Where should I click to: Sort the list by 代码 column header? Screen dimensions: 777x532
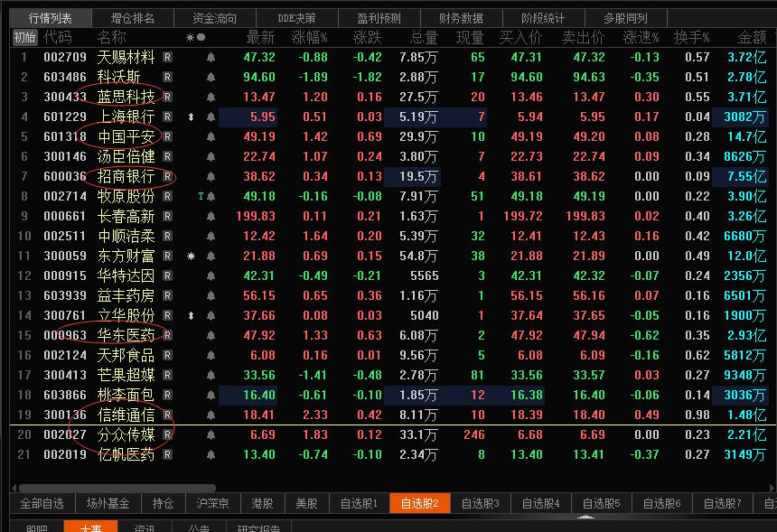[58, 37]
